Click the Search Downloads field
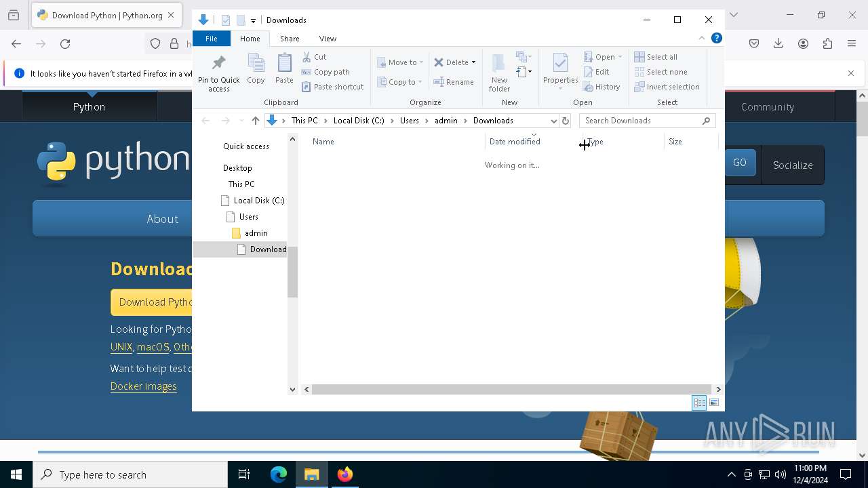The width and height of the screenshot is (868, 488). [x=647, y=121]
